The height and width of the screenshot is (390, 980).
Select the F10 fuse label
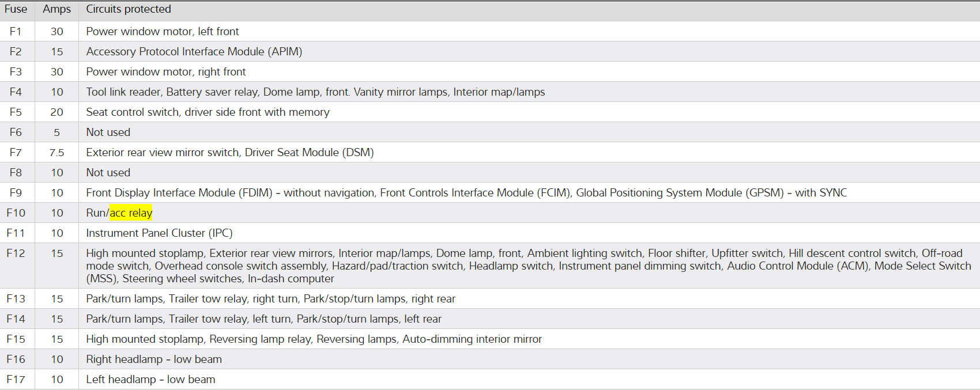[16, 213]
